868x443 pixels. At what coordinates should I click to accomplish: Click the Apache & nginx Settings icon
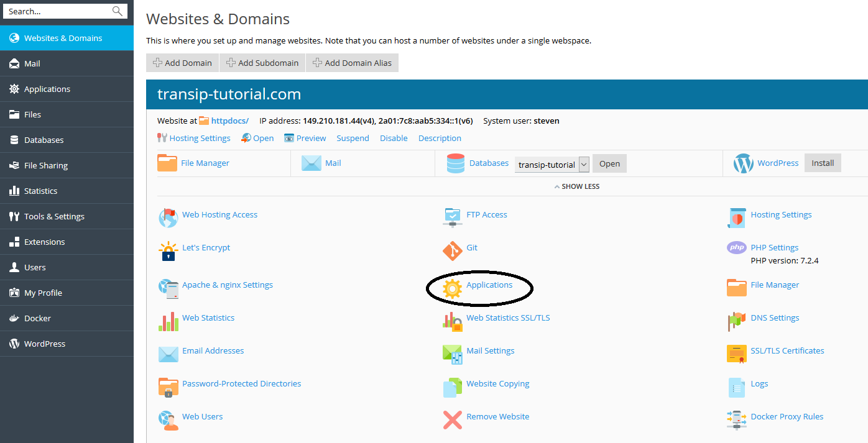pyautogui.click(x=168, y=288)
